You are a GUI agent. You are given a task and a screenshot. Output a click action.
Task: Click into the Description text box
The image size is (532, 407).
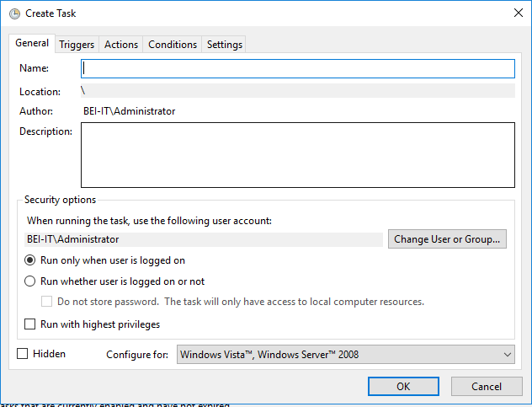298,155
